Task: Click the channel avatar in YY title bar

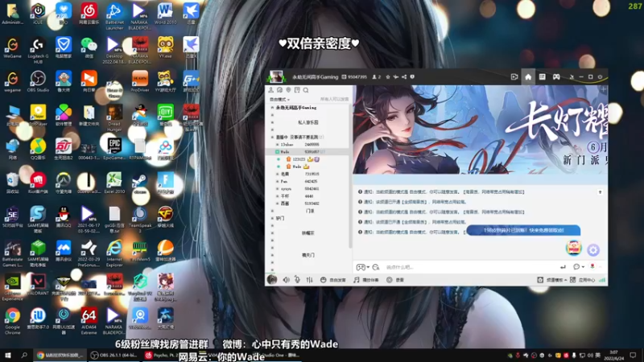Action: pyautogui.click(x=275, y=76)
